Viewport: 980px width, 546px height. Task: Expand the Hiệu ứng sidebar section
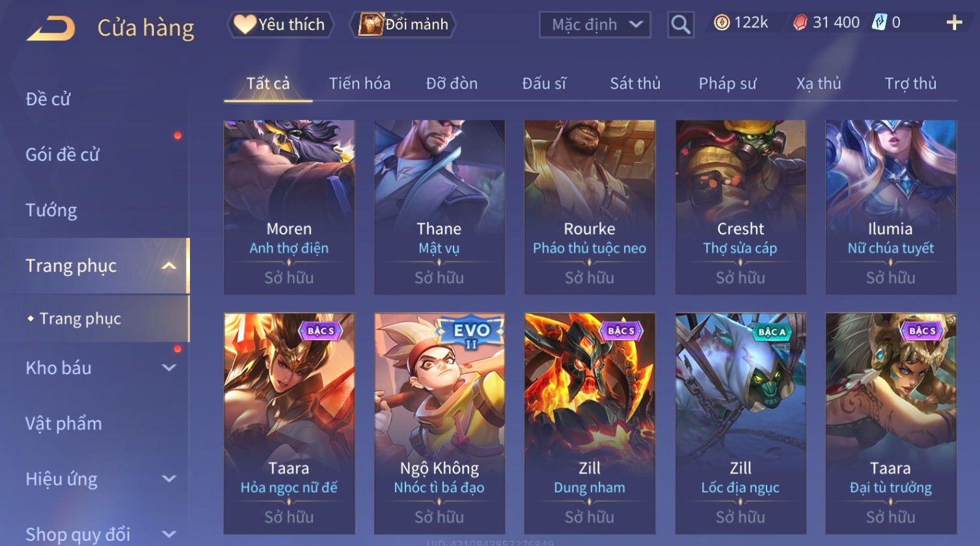point(169,479)
